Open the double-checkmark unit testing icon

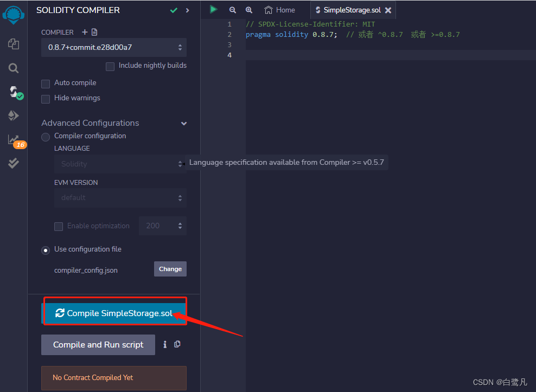pyautogui.click(x=14, y=163)
